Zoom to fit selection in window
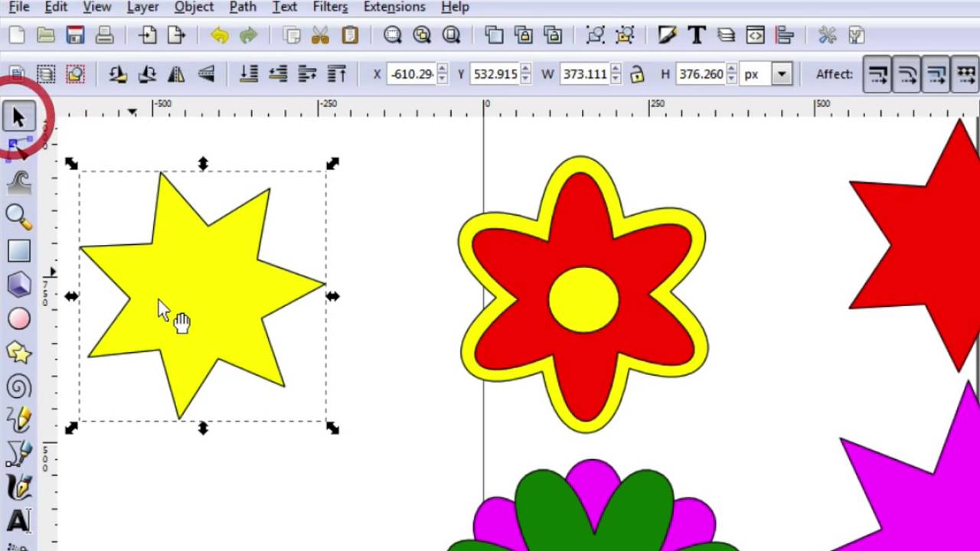Screen dimensions: 980x551 [x=393, y=35]
